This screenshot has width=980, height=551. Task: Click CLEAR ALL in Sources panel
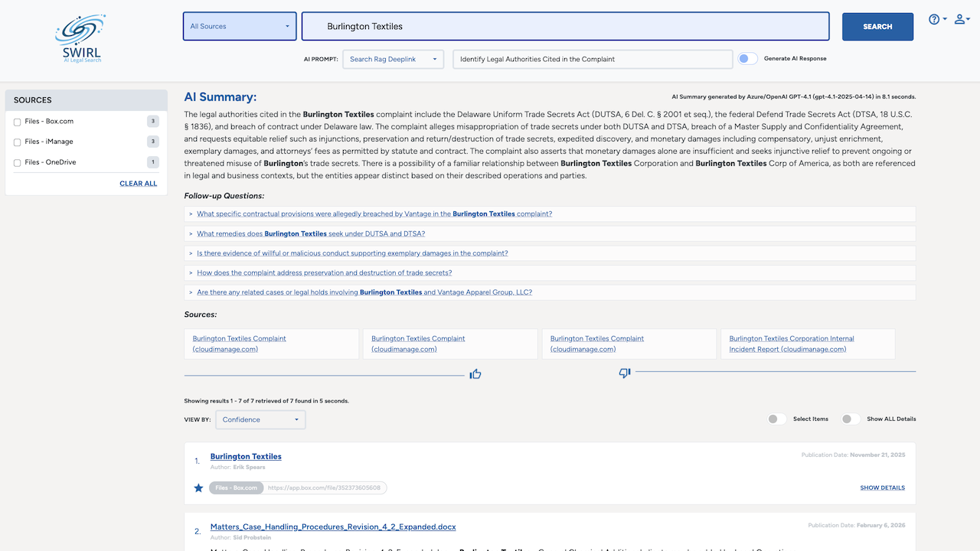tap(138, 184)
